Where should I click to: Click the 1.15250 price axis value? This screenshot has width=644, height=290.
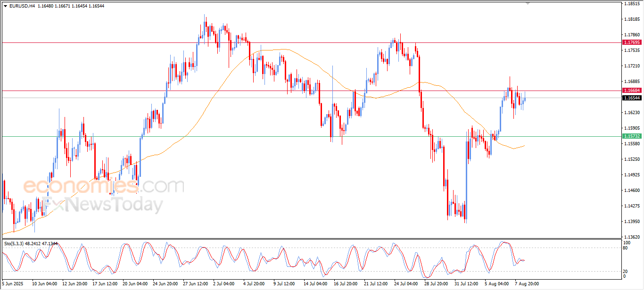tap(631, 159)
